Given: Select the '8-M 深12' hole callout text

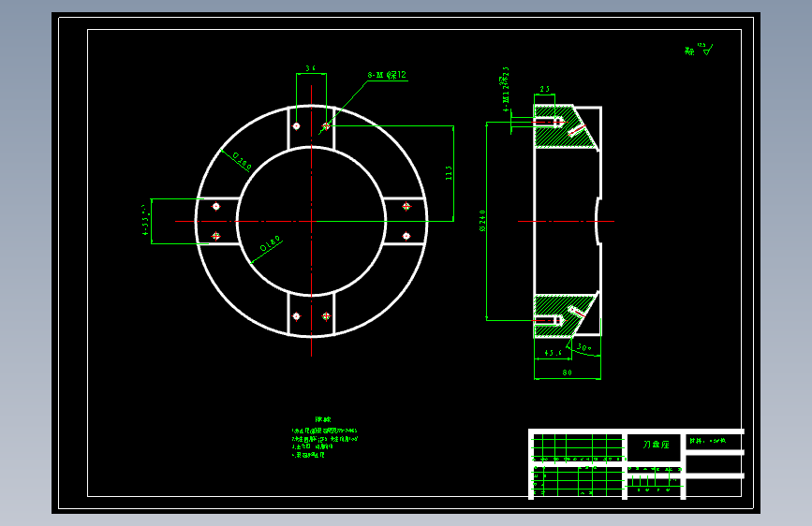Looking at the screenshot, I should click(387, 75).
